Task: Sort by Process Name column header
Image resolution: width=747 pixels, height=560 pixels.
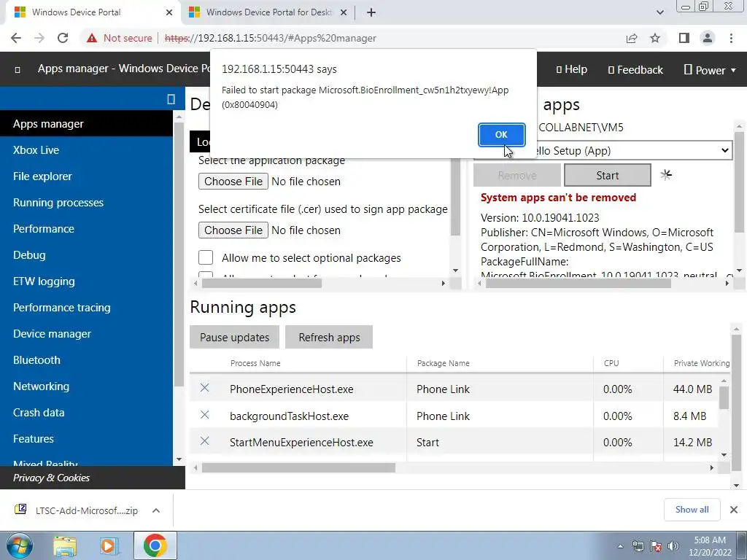Action: click(x=255, y=363)
